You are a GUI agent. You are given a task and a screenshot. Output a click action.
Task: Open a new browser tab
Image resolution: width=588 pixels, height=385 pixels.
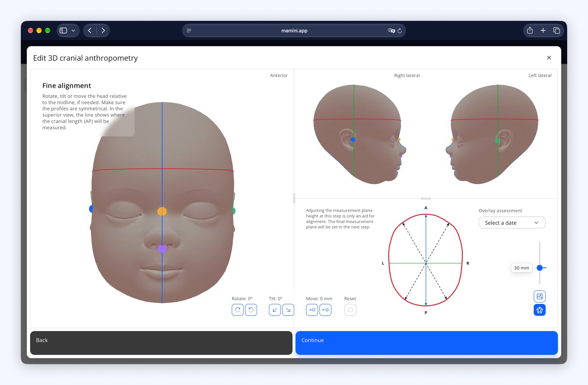543,31
